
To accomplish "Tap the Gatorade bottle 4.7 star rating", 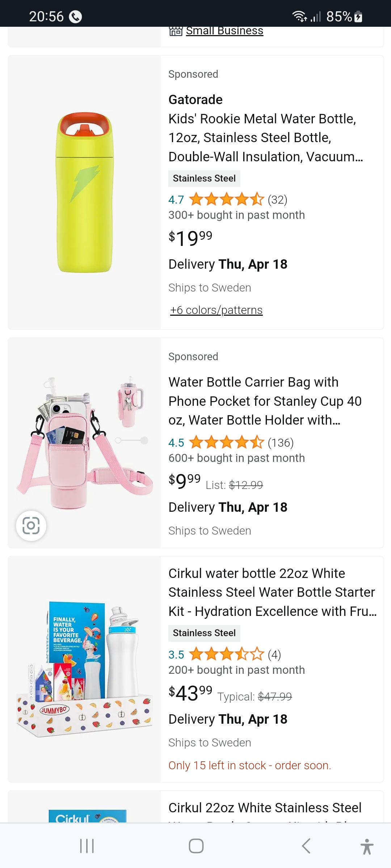I will coord(226,199).
